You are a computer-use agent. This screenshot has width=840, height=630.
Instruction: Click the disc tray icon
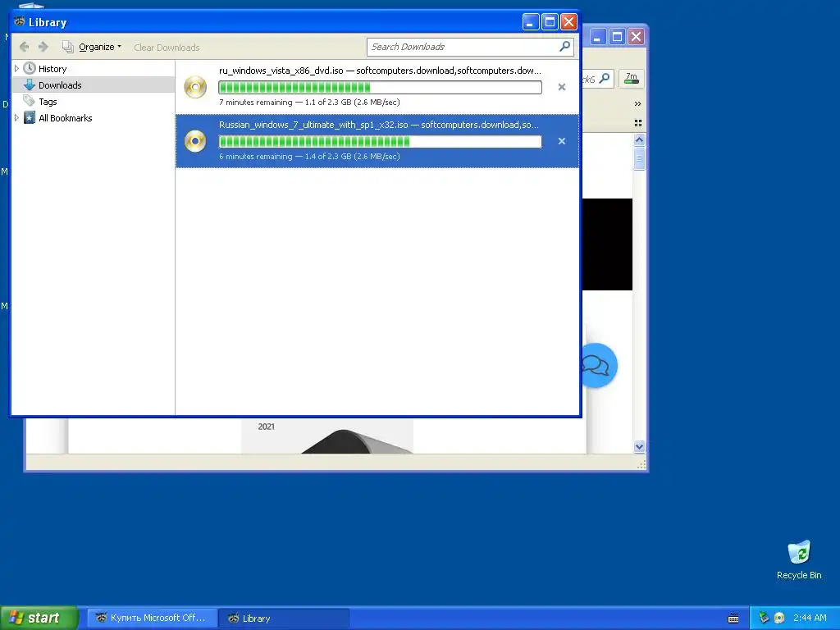[x=779, y=618]
